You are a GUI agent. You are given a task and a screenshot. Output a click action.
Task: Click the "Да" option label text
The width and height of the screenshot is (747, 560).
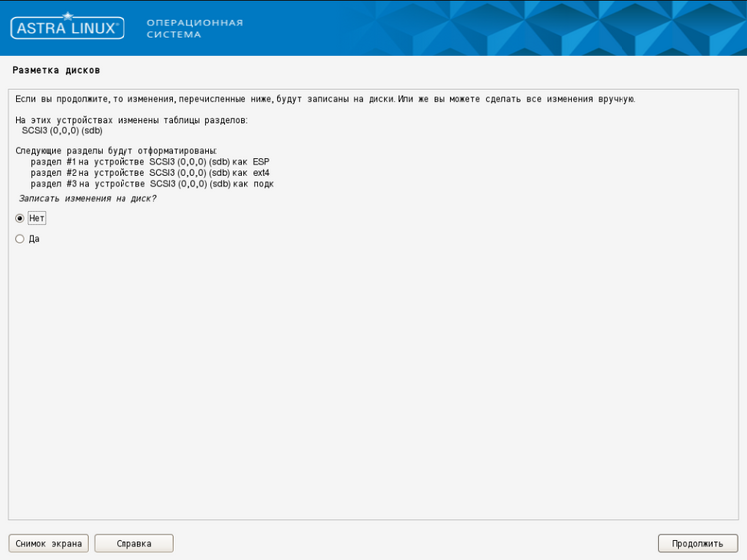[x=34, y=239]
